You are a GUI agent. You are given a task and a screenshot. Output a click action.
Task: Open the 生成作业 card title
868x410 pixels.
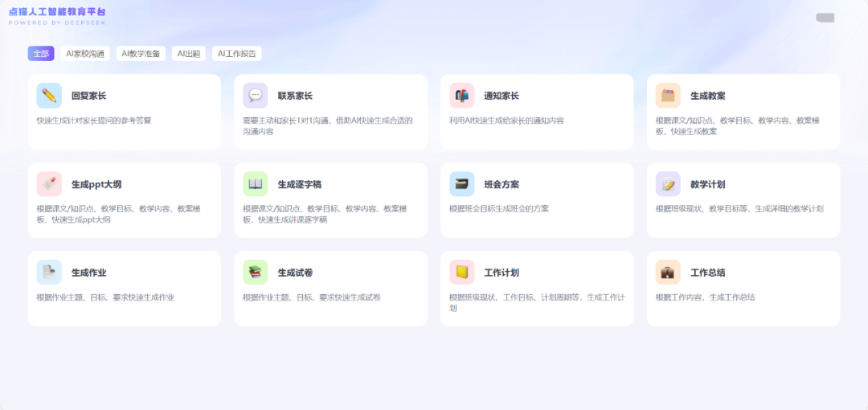[x=88, y=273]
